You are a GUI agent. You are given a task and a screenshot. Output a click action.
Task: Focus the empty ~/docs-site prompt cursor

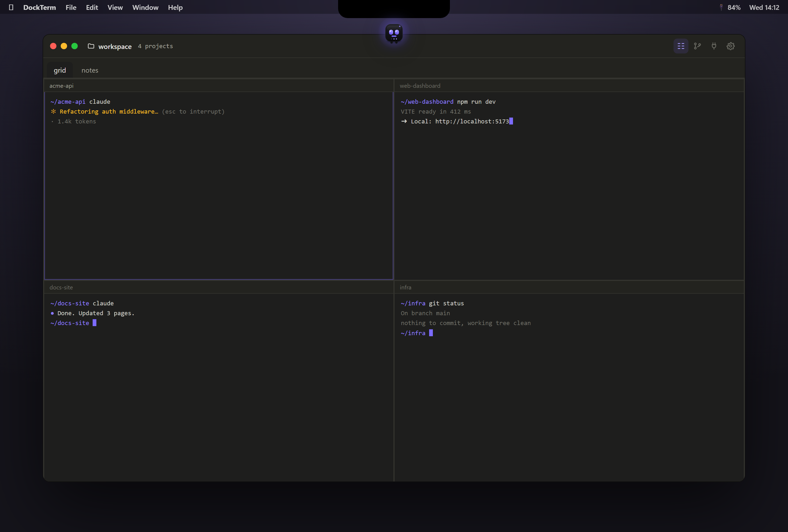pyautogui.click(x=94, y=323)
